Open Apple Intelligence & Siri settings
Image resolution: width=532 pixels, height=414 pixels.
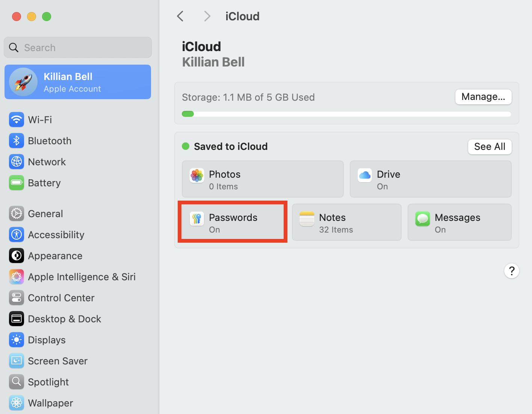(16, 277)
